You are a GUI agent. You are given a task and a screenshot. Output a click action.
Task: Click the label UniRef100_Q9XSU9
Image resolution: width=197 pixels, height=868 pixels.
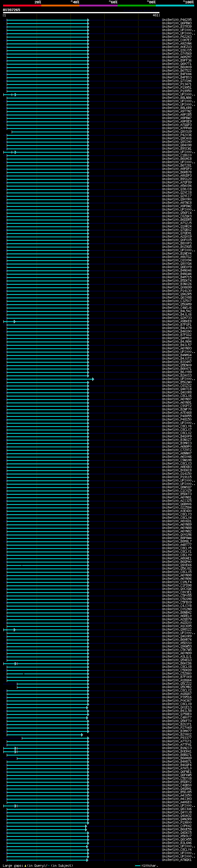click(x=177, y=132)
